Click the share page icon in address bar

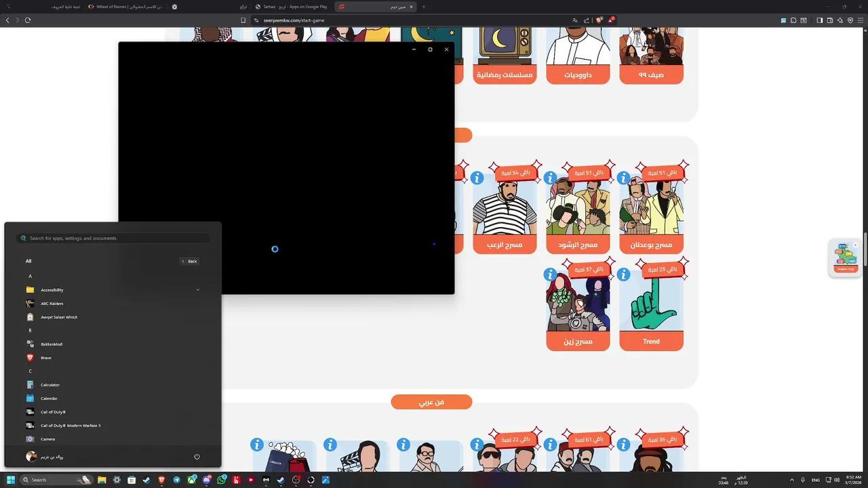pyautogui.click(x=587, y=20)
